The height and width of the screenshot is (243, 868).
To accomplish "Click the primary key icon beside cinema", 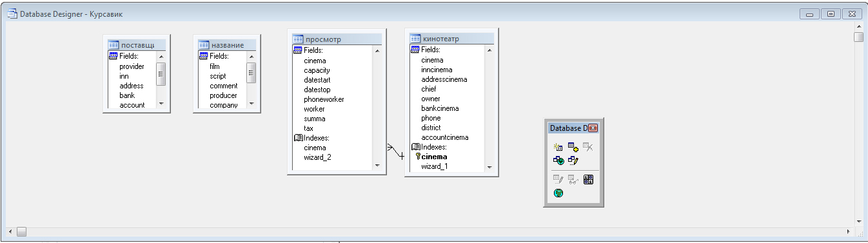I will pos(418,157).
